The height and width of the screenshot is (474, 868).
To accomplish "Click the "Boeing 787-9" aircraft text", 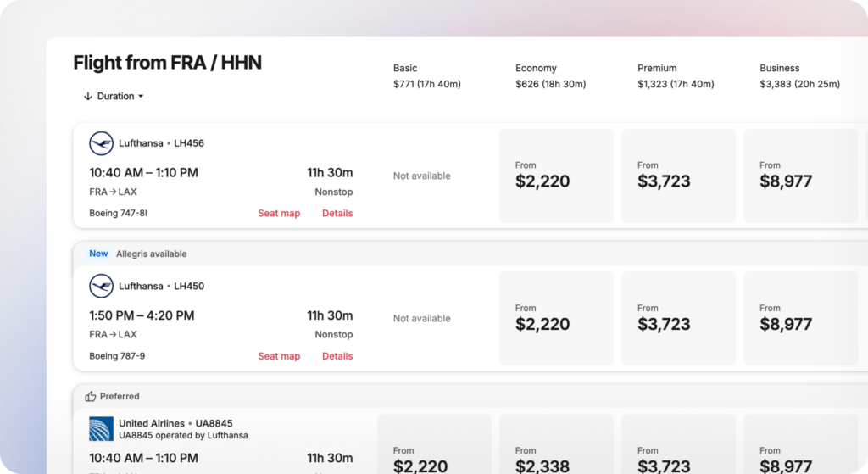I will coord(117,356).
